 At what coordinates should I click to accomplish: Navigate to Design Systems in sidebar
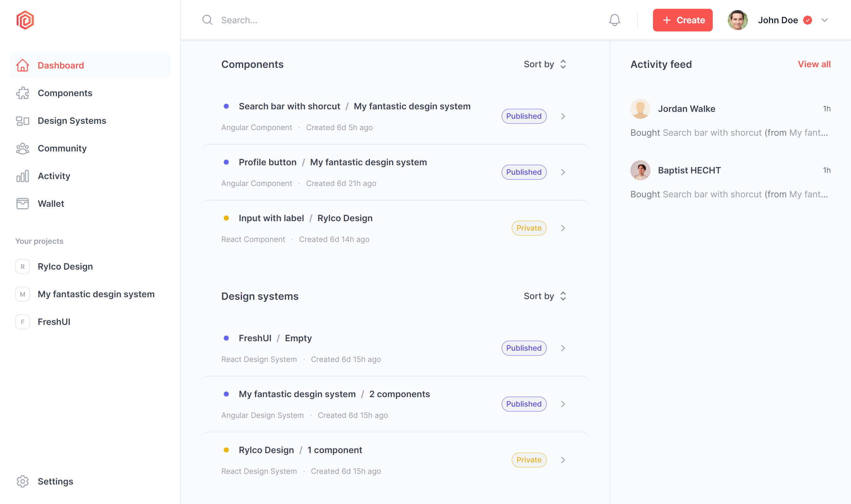point(71,121)
